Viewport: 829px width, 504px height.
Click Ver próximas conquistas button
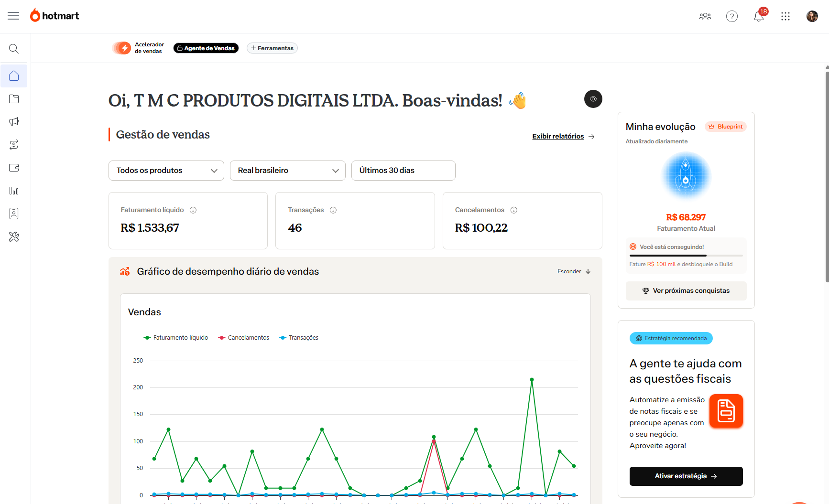[686, 291]
